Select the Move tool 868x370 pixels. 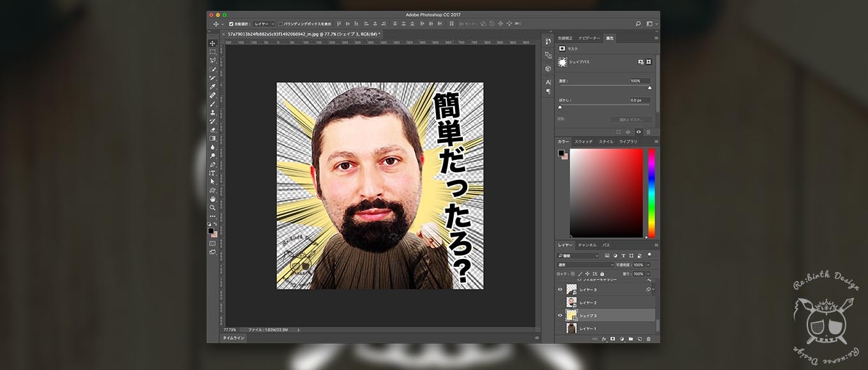coord(213,43)
